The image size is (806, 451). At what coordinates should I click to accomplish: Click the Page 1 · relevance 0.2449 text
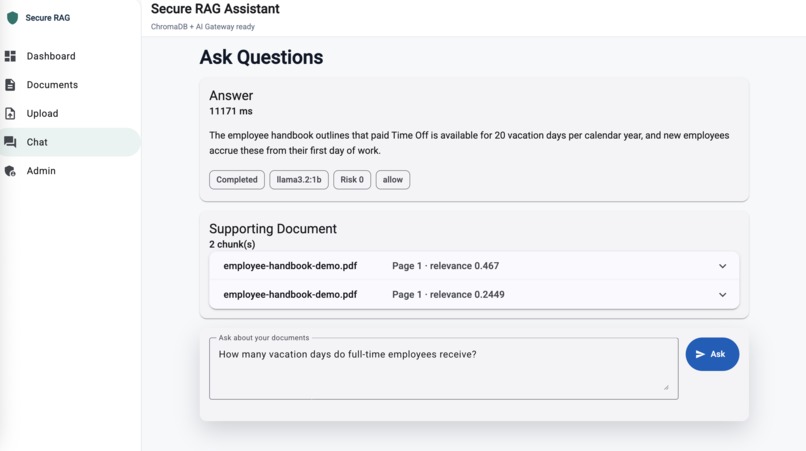coord(448,295)
